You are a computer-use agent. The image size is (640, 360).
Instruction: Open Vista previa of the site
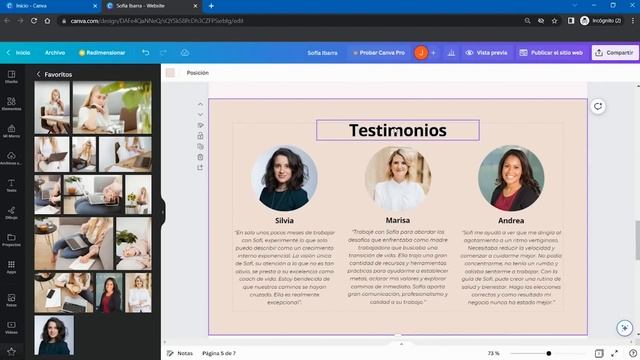(487, 53)
